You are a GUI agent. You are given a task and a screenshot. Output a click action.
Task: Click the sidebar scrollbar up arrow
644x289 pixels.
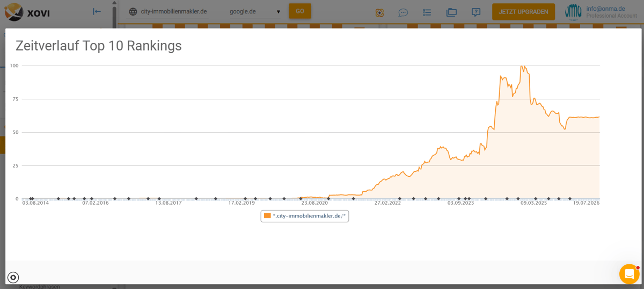click(x=114, y=3)
